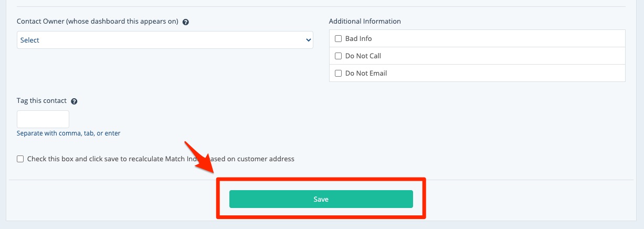Enable the Do Not Call checkbox
Viewport: 644px width, 229px height.
pos(338,56)
